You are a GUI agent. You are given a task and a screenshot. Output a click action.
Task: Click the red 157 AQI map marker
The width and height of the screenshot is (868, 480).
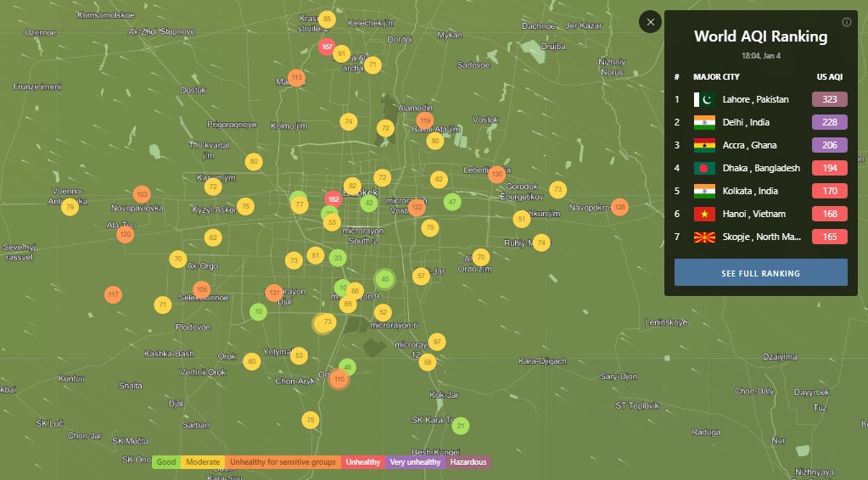coord(327,47)
